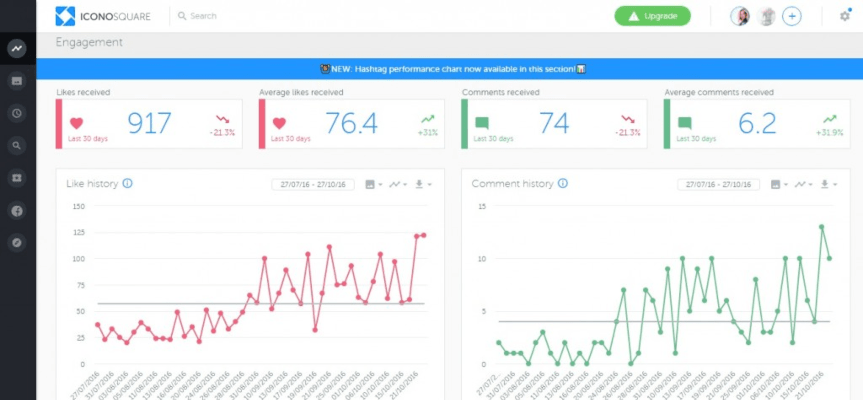Screen dimensions: 863x400
Task: Switch to the first profile avatar
Action: (x=740, y=16)
